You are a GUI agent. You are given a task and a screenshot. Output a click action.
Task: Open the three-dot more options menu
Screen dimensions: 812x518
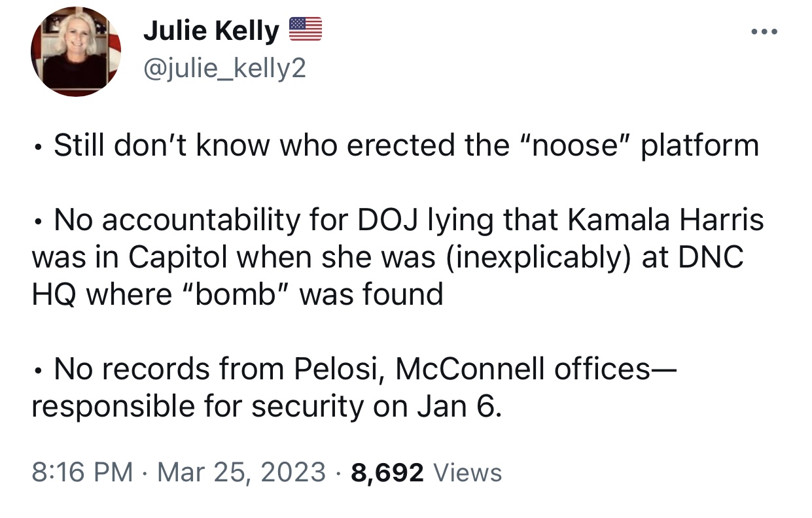[x=763, y=31]
